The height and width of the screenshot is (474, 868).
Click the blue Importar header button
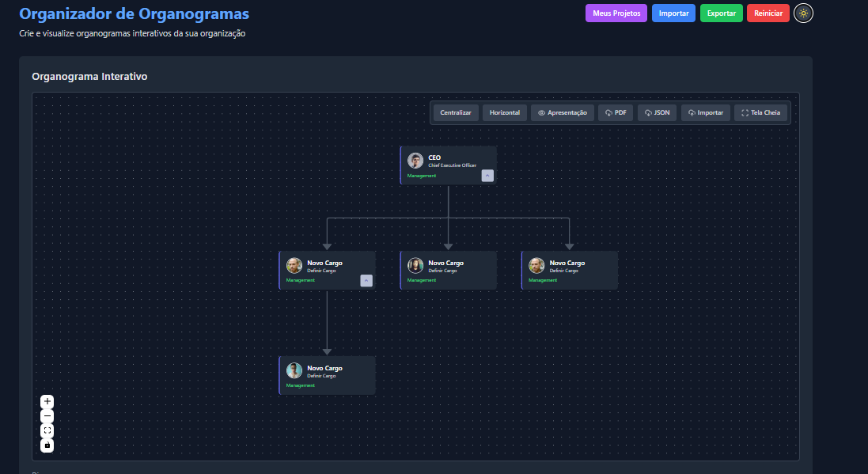[x=673, y=13]
